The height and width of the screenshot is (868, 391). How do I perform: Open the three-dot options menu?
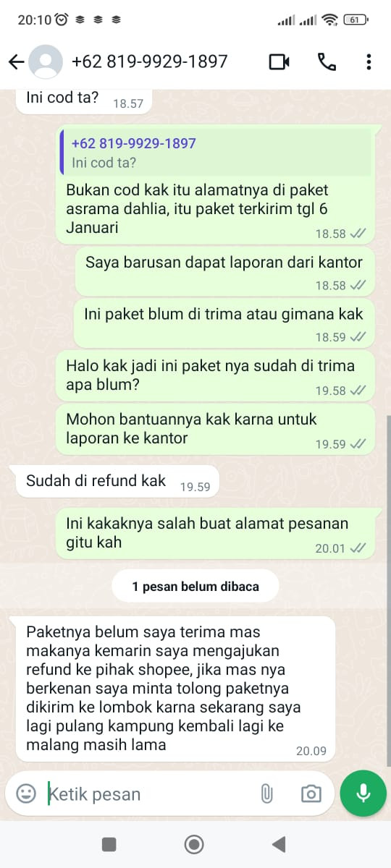click(x=369, y=62)
